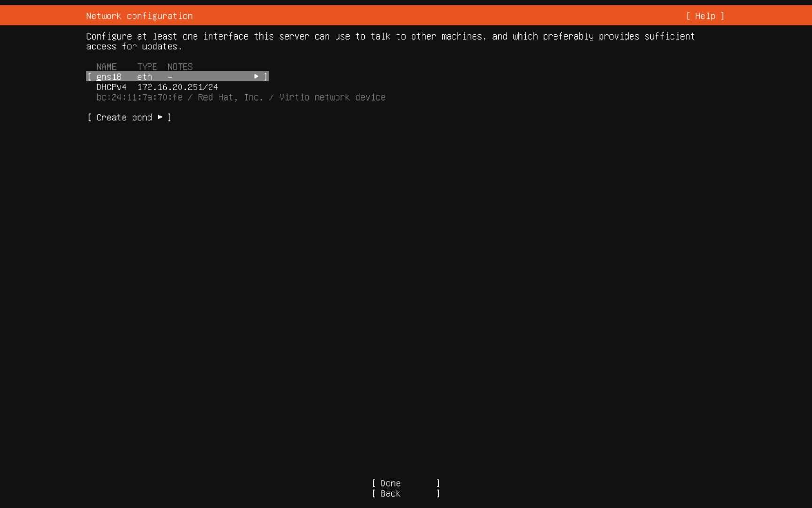Screen dimensions: 812x508
Task: Expand the ens18 interface options
Action: point(257,76)
